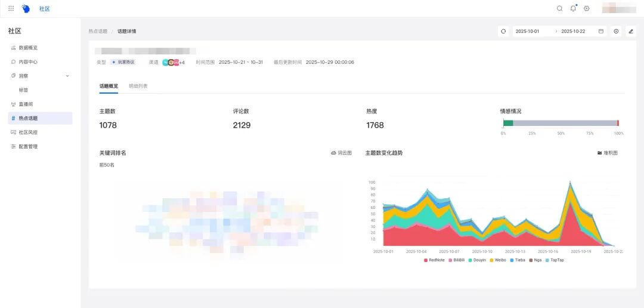Toggle RedNote series in chart legend
The image size is (644, 308).
434,260
